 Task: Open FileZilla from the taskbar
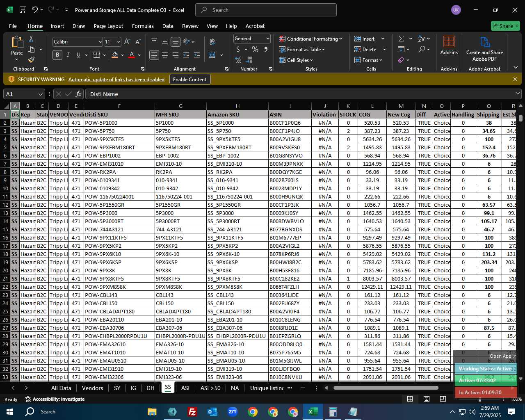pos(192,411)
